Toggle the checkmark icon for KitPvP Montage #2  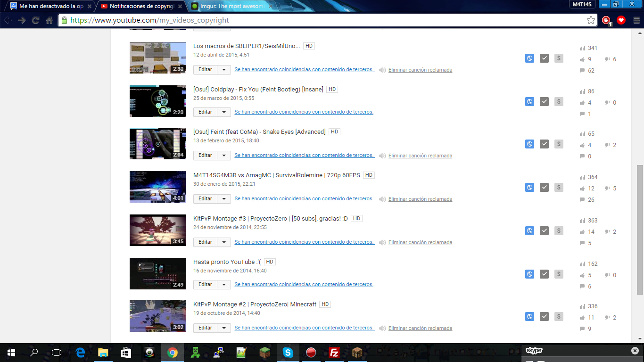tap(544, 317)
